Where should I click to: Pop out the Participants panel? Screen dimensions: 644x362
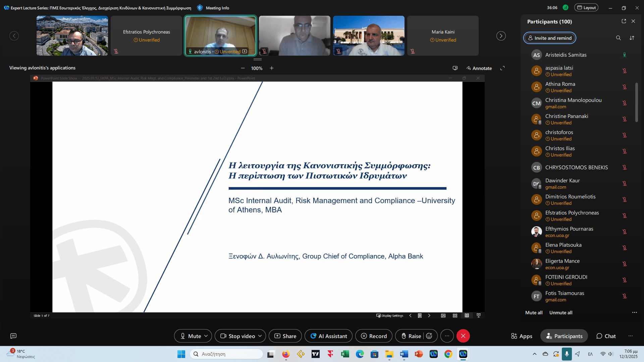click(624, 21)
